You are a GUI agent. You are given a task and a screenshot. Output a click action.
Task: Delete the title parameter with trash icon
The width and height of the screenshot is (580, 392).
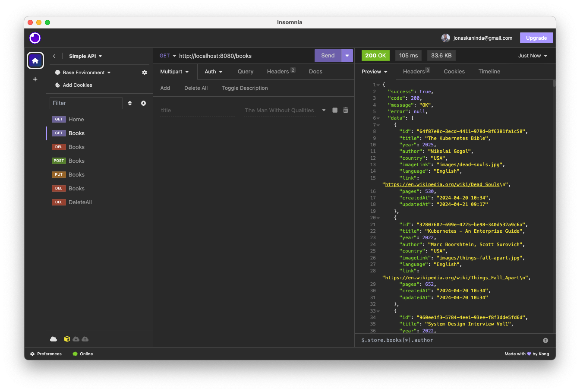pyautogui.click(x=346, y=110)
